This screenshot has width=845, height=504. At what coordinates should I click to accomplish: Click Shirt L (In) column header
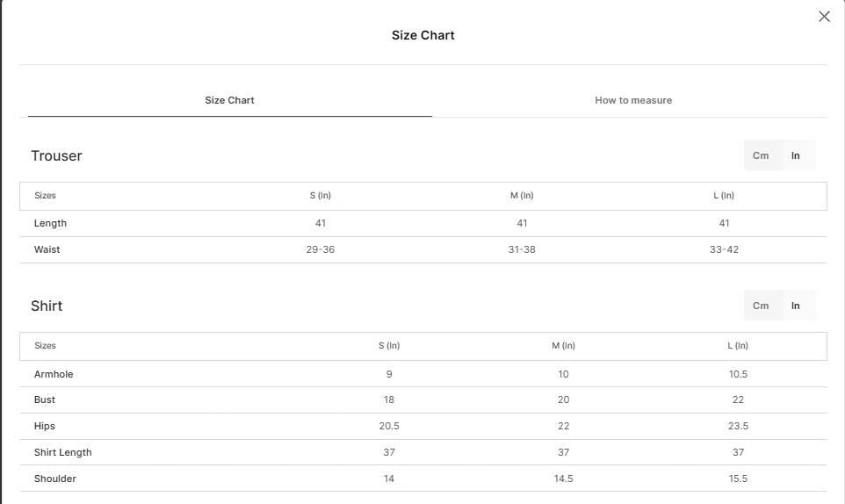[x=738, y=346]
